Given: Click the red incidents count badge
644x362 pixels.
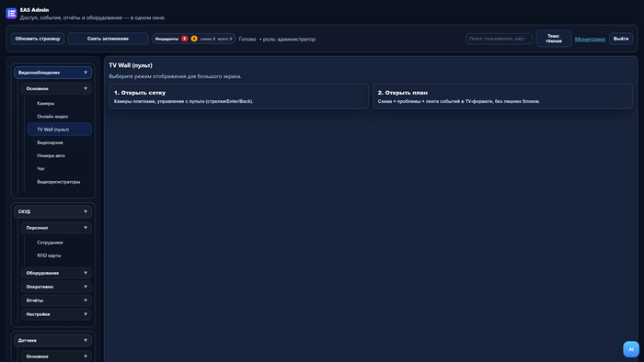Looking at the screenshot, I should coord(184,39).
